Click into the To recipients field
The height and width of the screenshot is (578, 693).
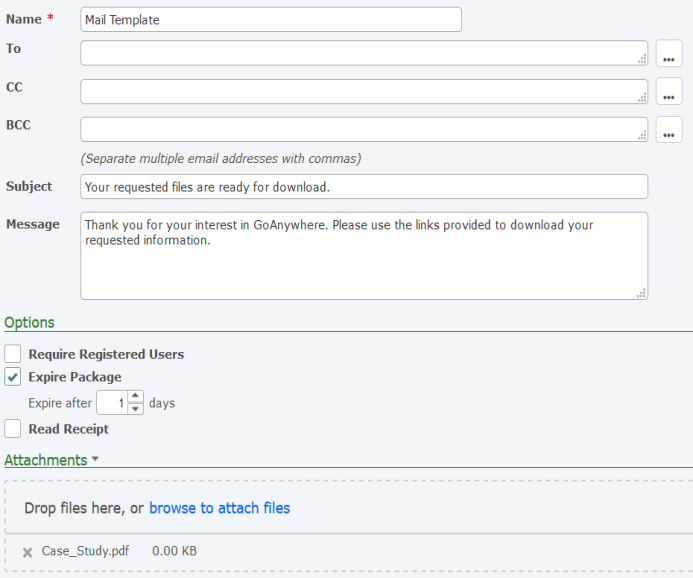[360, 53]
